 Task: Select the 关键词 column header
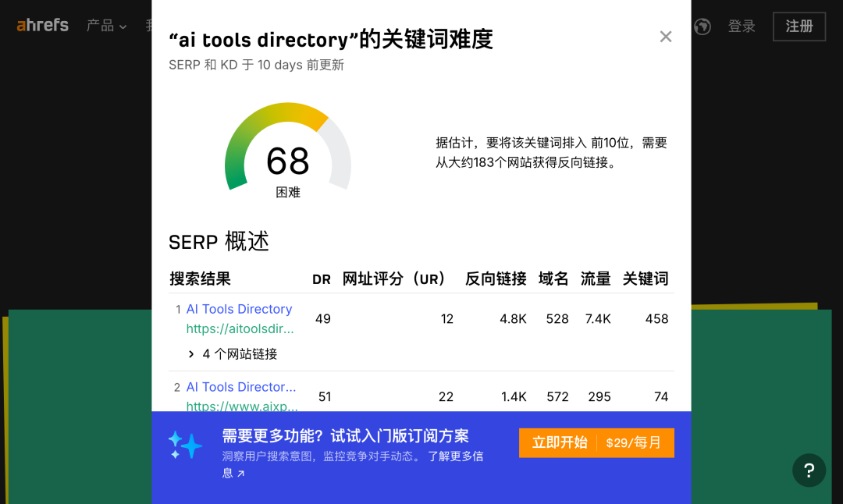[645, 279]
